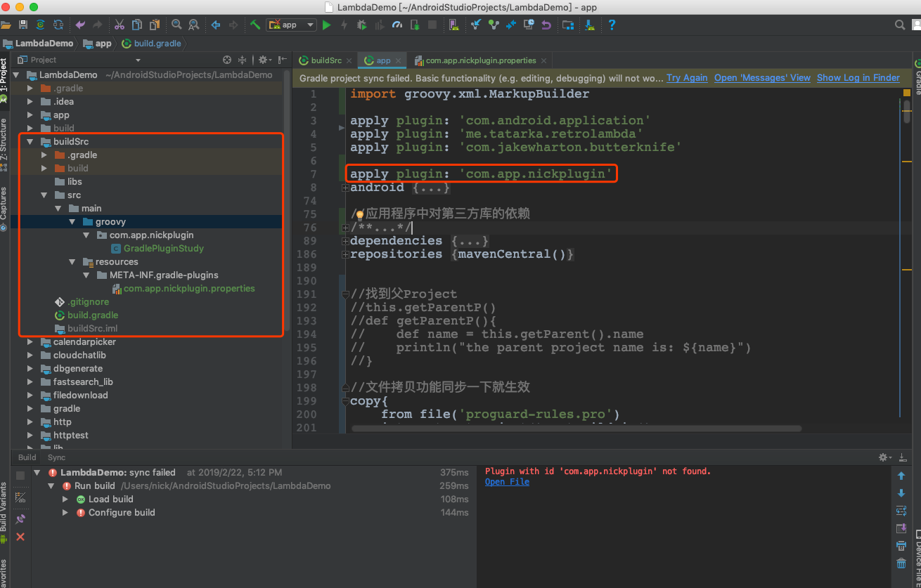This screenshot has height=588, width=921.
Task: Click the Cut scissors icon
Action: (x=120, y=25)
